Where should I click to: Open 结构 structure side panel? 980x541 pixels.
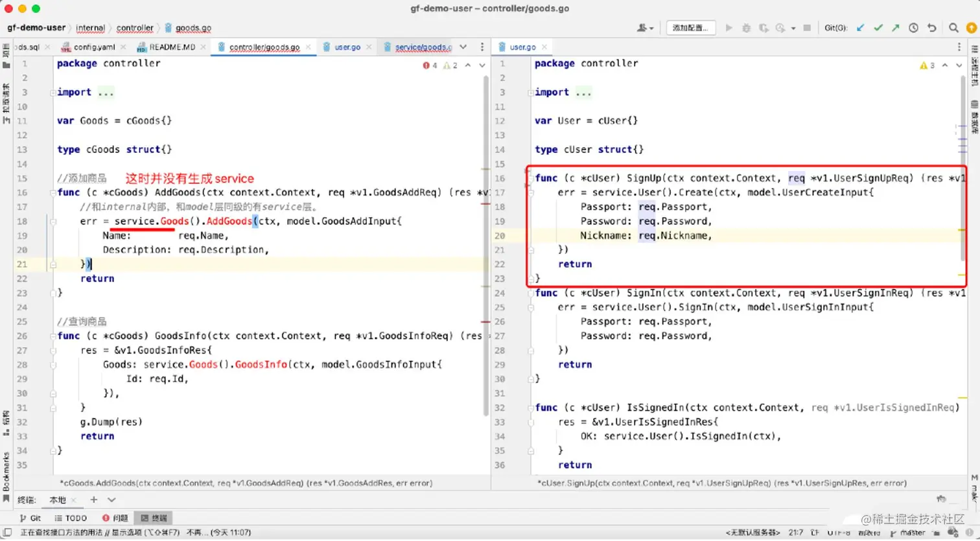tap(6, 422)
